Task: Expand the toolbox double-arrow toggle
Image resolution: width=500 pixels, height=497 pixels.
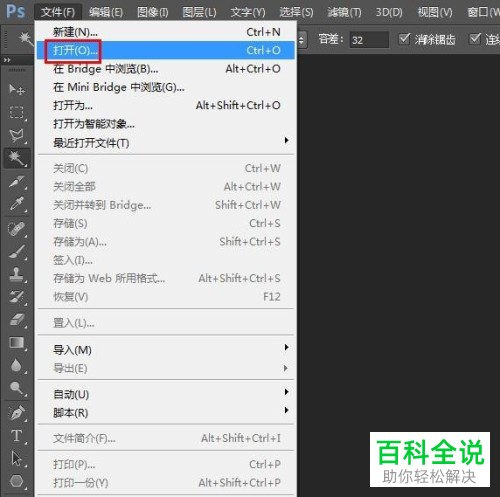Action: pos(7,60)
